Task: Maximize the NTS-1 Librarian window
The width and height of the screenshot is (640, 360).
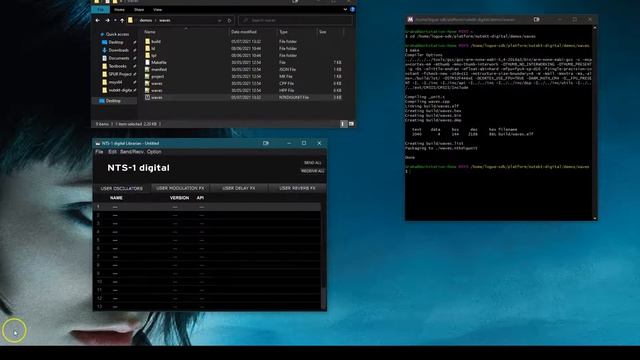Action: (x=304, y=143)
